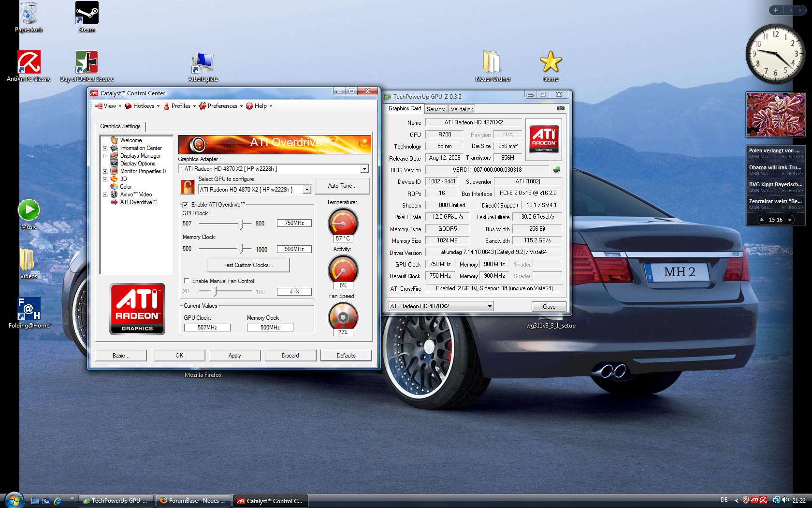812x508 pixels.
Task: Click the ATI tray icon in system tray
Action: (x=754, y=500)
